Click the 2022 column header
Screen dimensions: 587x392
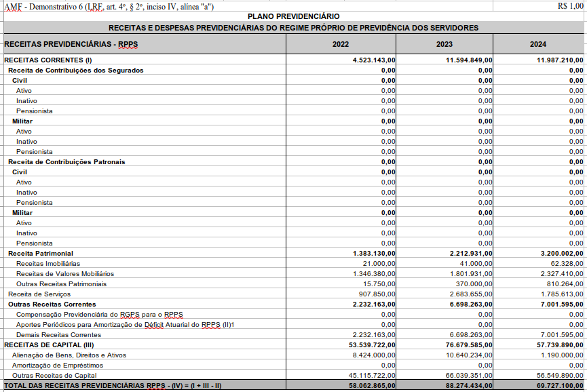[x=341, y=44]
